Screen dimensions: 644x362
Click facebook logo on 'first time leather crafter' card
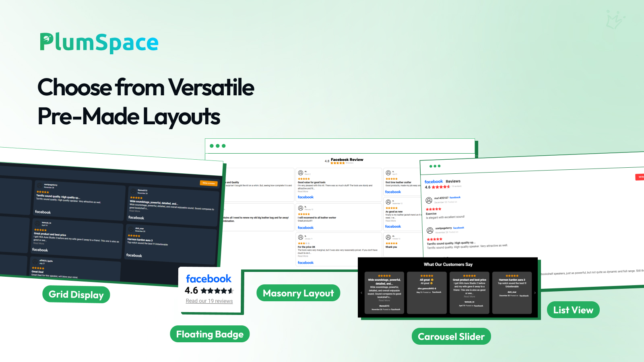393,192
